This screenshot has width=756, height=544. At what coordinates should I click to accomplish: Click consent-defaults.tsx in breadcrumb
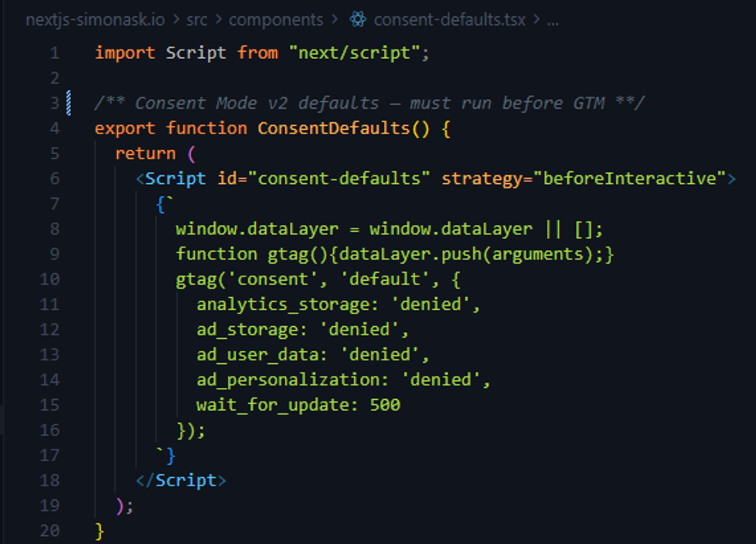click(x=451, y=20)
